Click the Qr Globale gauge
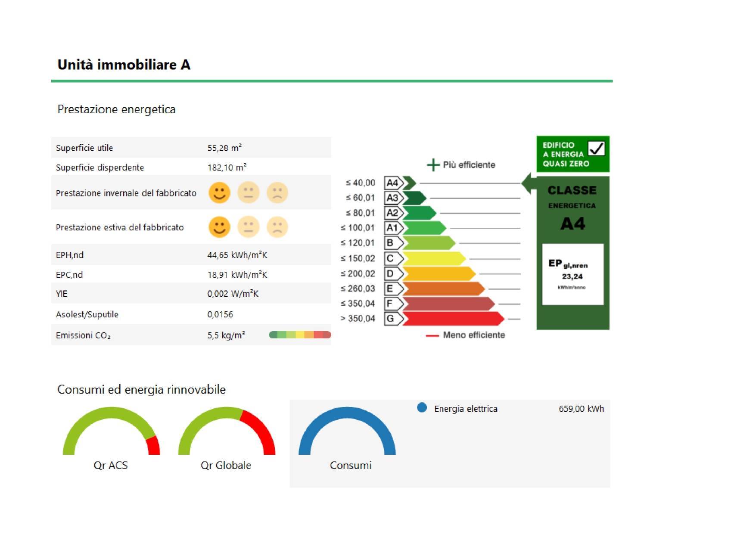Viewport: 756px width, 534px height. click(x=227, y=431)
